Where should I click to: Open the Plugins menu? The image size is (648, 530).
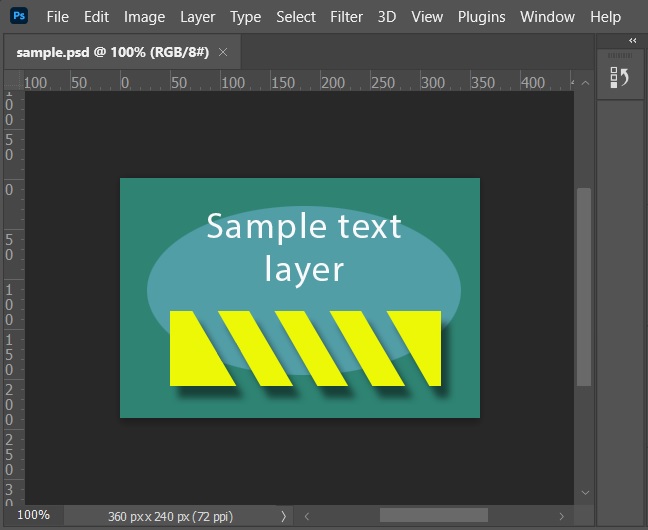click(481, 17)
